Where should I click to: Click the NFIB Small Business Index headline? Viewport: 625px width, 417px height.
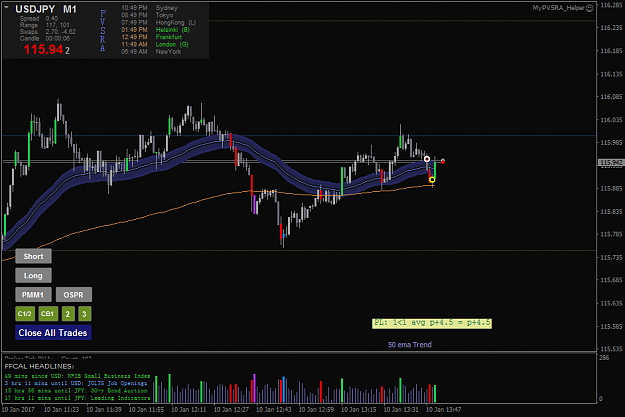(77, 376)
